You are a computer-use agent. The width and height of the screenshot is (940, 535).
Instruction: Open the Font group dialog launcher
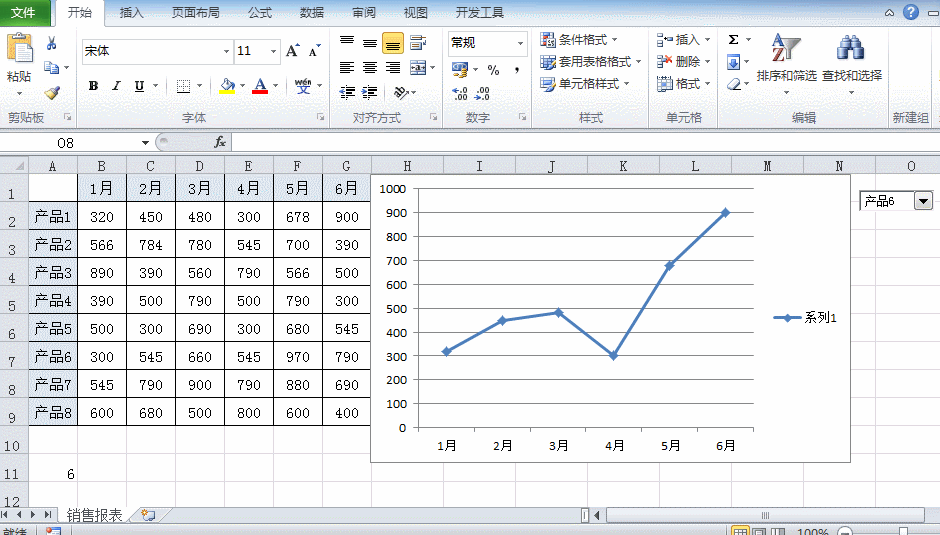(321, 118)
